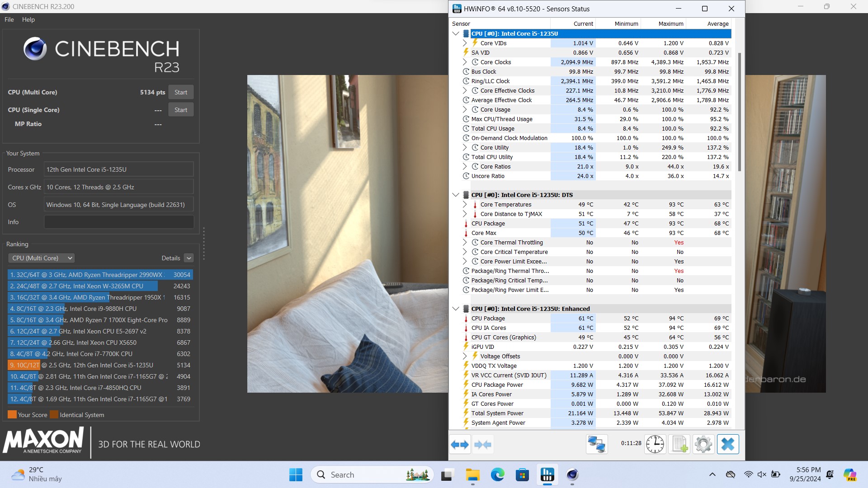Click HWiNFO vertical scrollbar thumb
Screen dimensions: 868x488
point(740,112)
